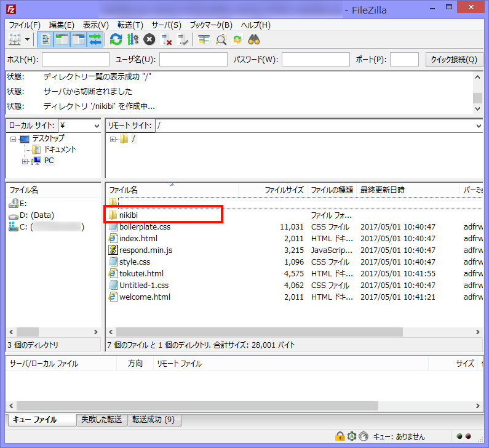The height and width of the screenshot is (448, 489).
Task: Disconnect from the current server icon
Action: coord(166,39)
